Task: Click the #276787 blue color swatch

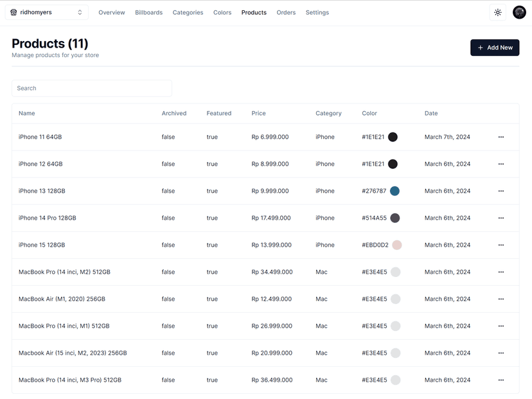Action: click(395, 191)
